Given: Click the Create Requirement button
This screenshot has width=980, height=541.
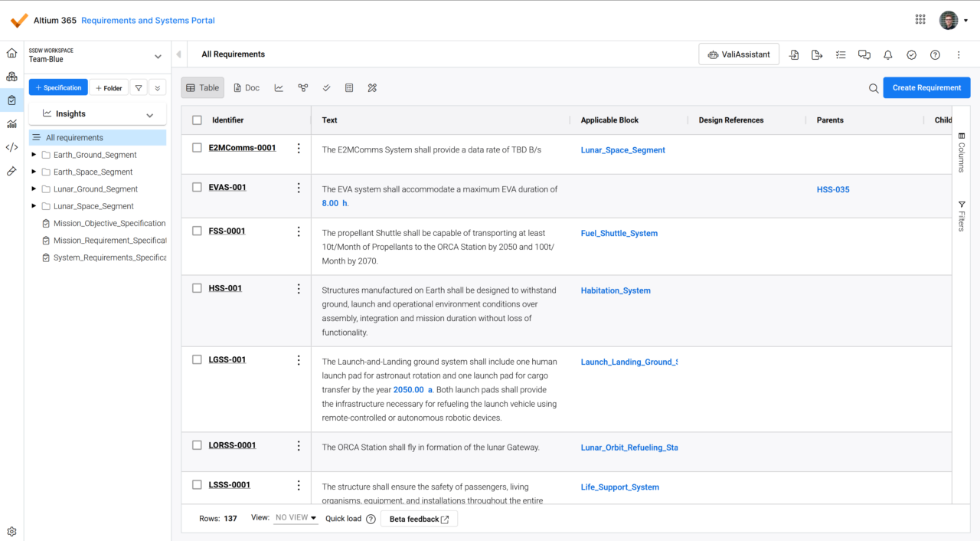Looking at the screenshot, I should click(926, 88).
